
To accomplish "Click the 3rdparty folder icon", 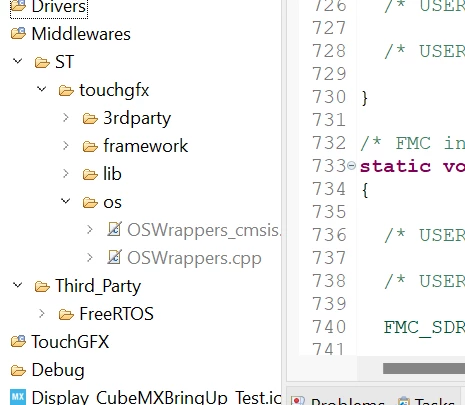I will pyautogui.click(x=90, y=118).
